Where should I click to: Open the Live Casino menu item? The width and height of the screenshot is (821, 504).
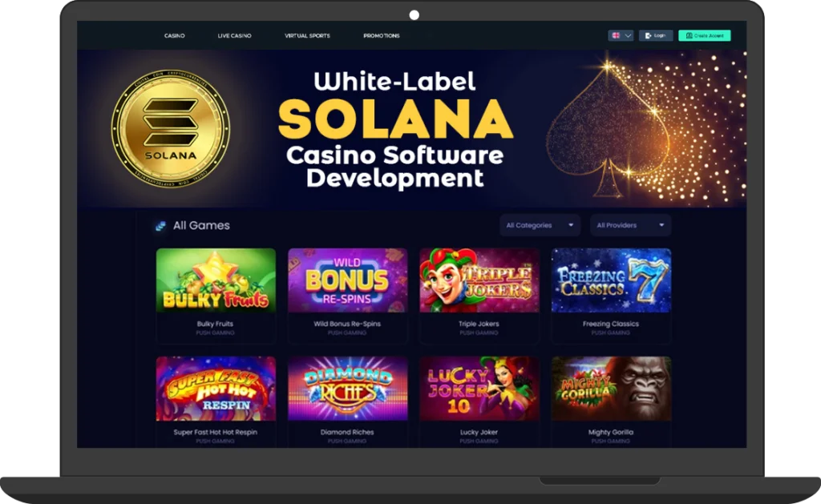[235, 35]
